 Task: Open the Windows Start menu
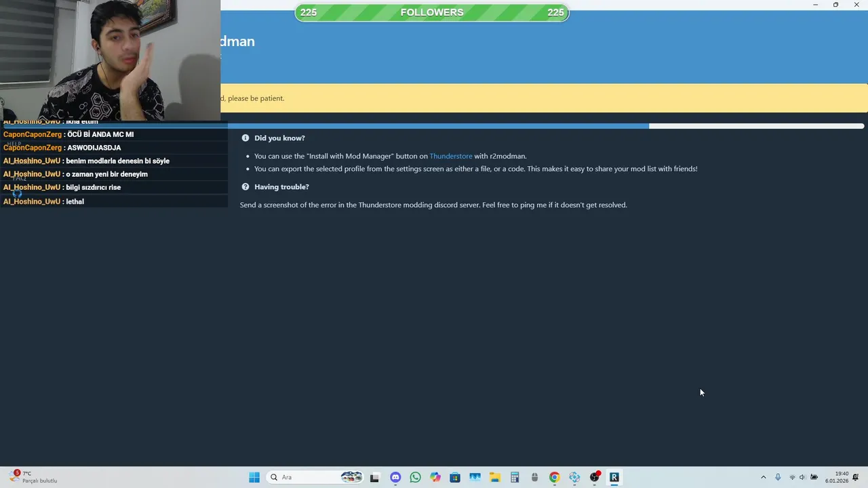pos(254,477)
